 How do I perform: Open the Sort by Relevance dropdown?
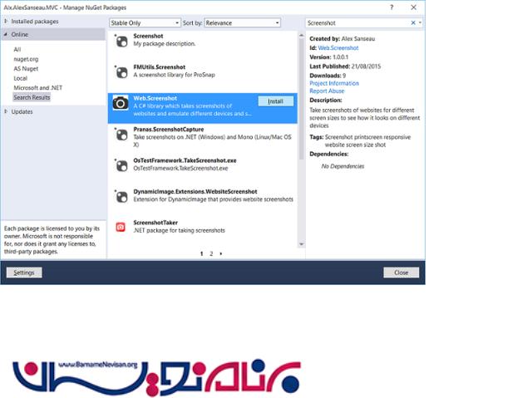[x=242, y=22]
